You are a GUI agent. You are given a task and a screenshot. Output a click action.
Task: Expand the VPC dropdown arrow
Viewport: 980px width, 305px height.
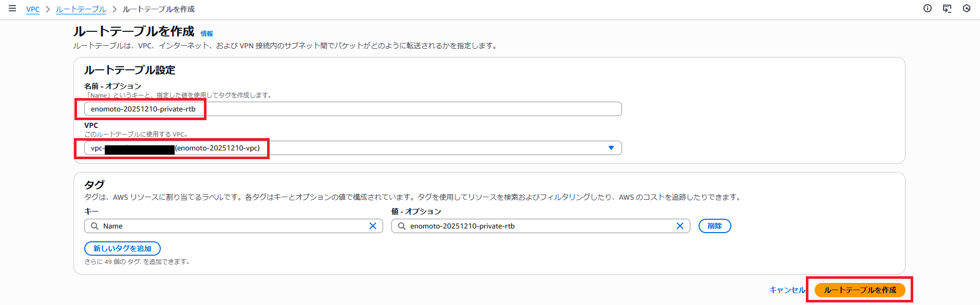611,148
